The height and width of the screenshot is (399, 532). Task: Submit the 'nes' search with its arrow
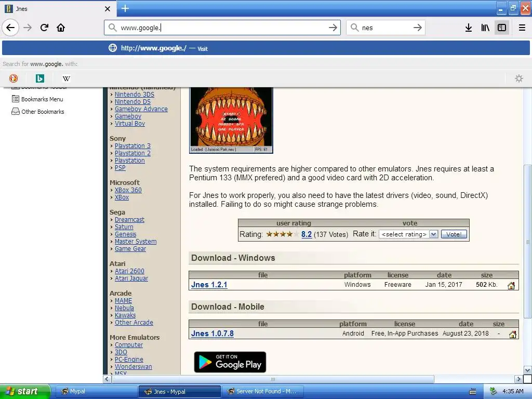point(418,28)
